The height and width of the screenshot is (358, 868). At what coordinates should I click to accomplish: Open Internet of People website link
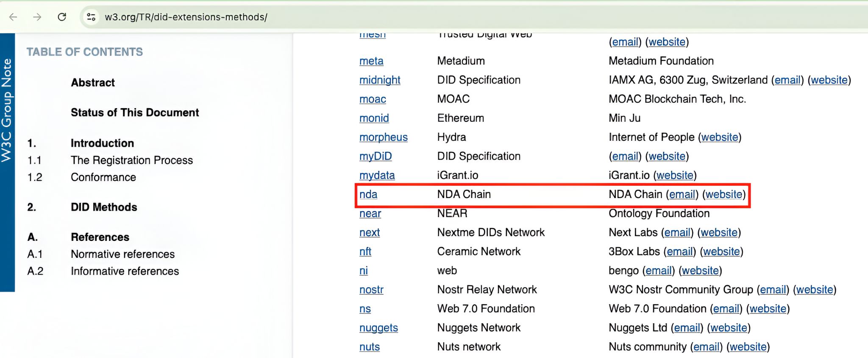[720, 137]
